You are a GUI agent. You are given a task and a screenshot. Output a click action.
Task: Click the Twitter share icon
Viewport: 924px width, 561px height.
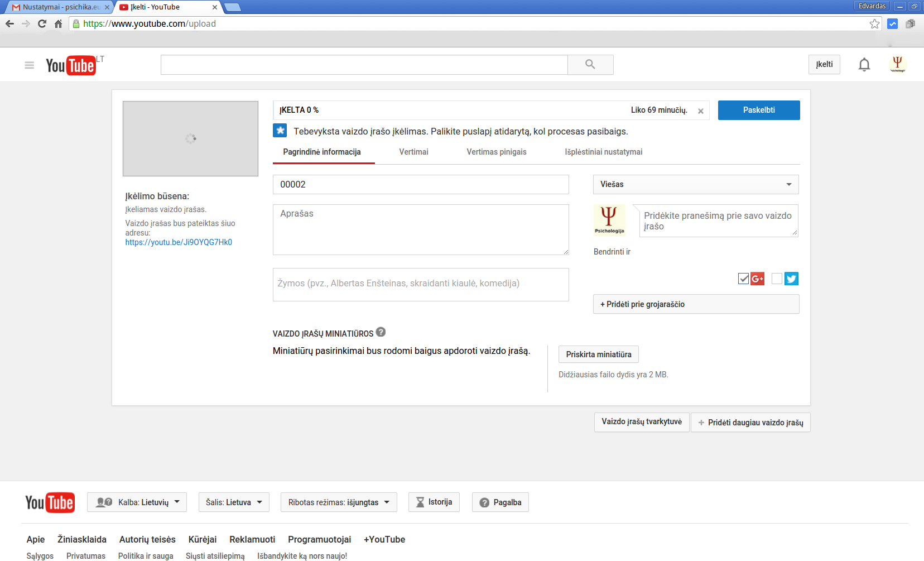coord(791,279)
